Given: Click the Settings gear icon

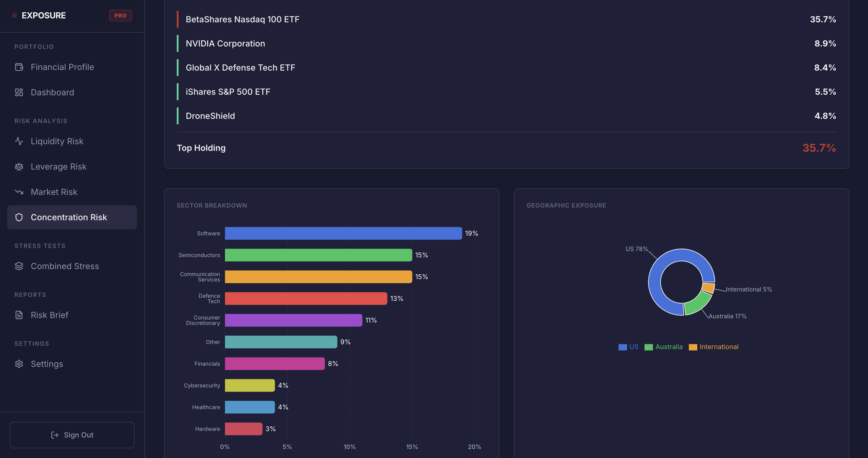Looking at the screenshot, I should pos(19,364).
